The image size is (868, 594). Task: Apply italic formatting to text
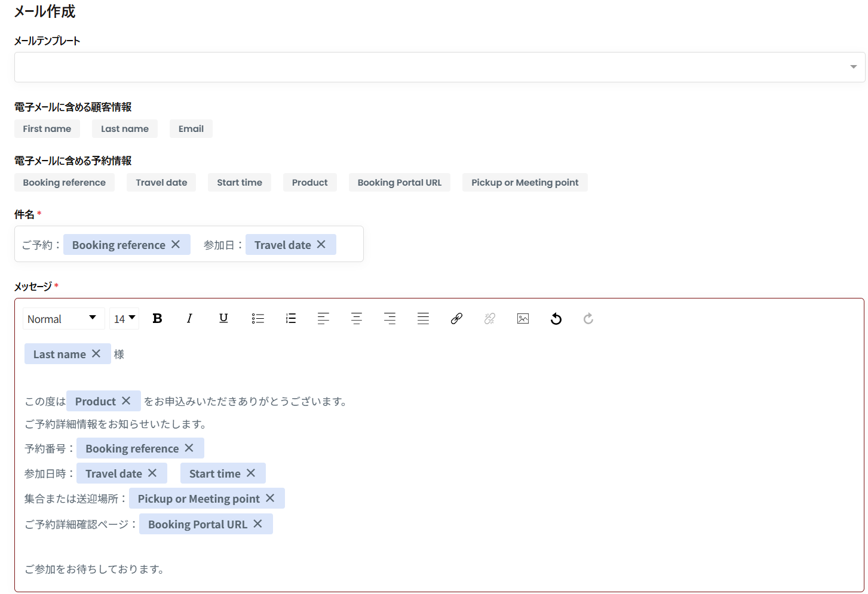coord(189,319)
